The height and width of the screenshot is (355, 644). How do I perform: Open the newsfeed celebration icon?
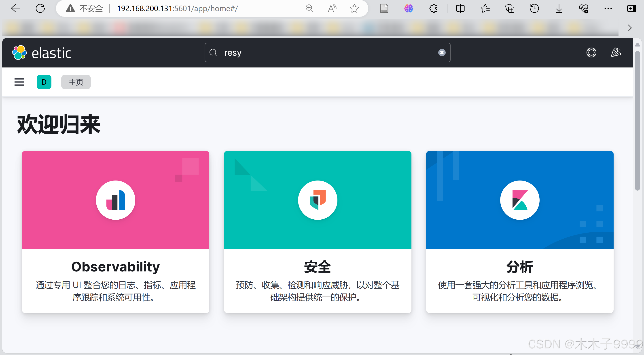(616, 53)
